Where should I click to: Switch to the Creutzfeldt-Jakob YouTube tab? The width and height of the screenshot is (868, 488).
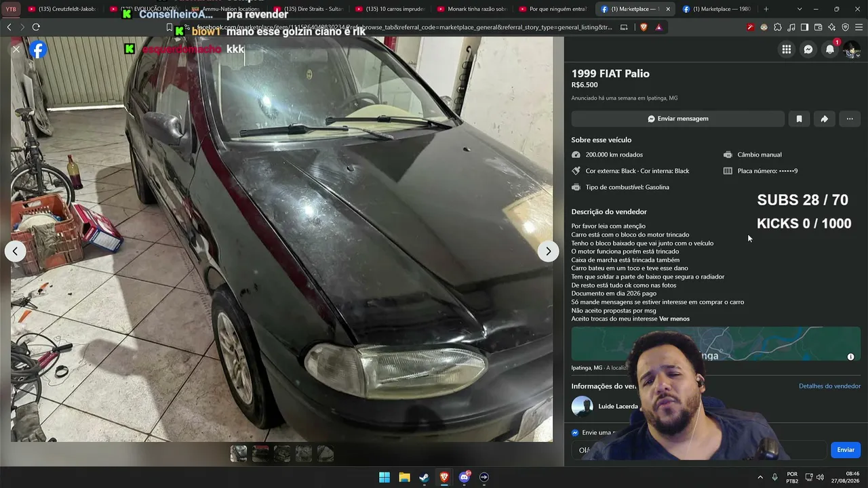pos(63,9)
